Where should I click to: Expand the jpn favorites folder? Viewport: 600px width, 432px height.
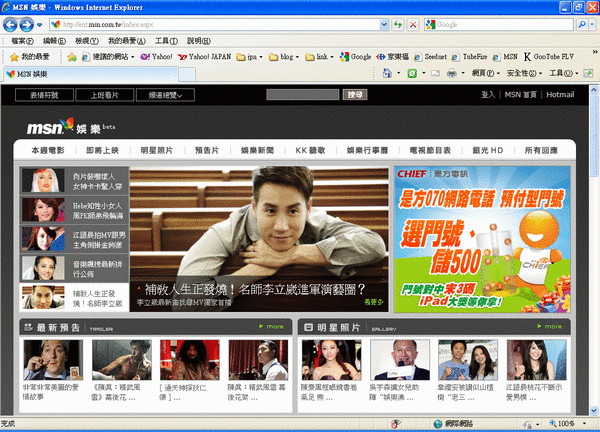tap(249, 57)
